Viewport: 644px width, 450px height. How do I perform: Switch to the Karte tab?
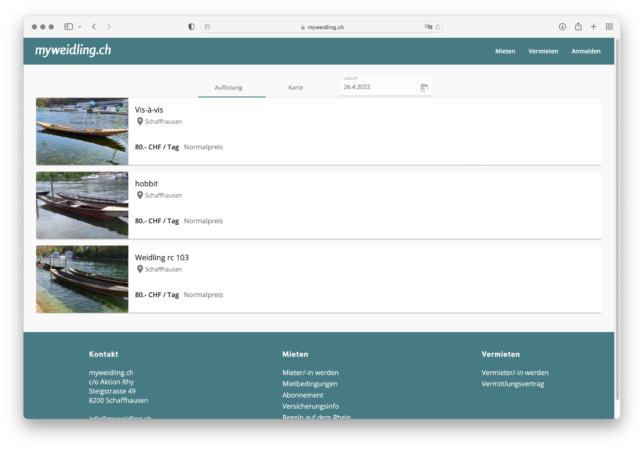click(296, 87)
